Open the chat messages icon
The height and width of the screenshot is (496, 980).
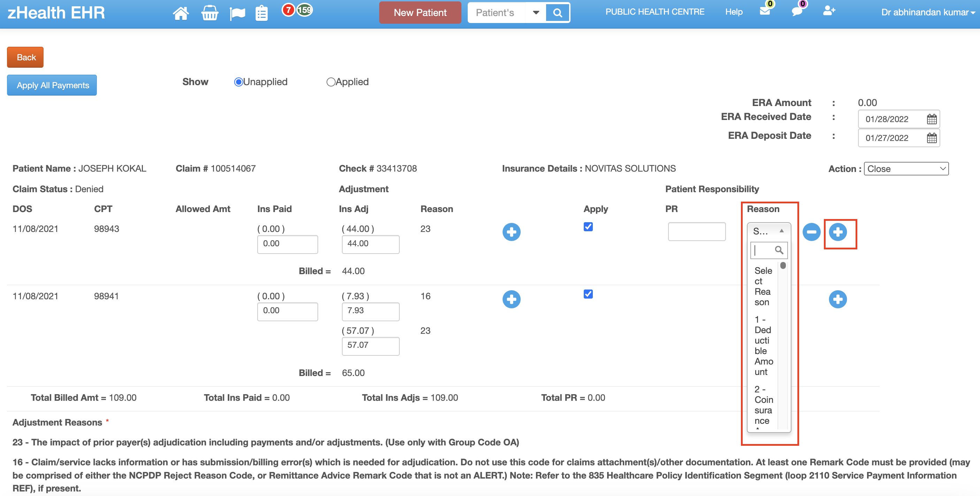797,11
